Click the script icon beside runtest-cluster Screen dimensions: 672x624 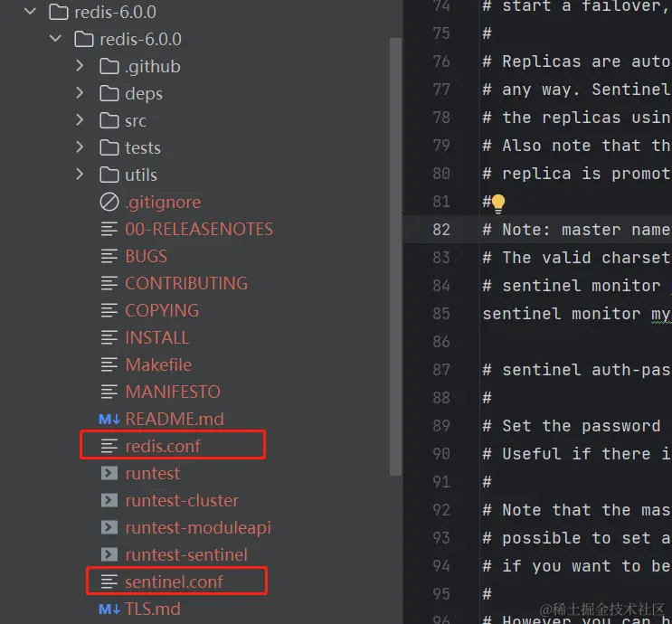click(109, 500)
